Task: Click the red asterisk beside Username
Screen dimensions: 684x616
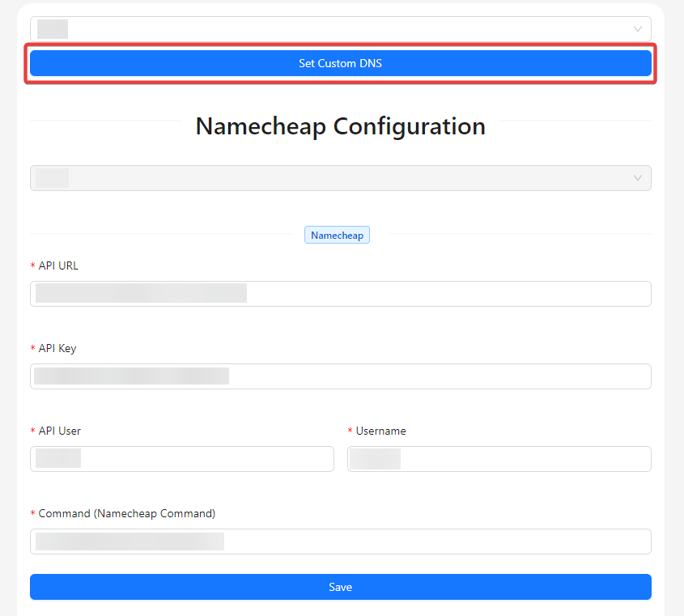Action: click(x=349, y=431)
